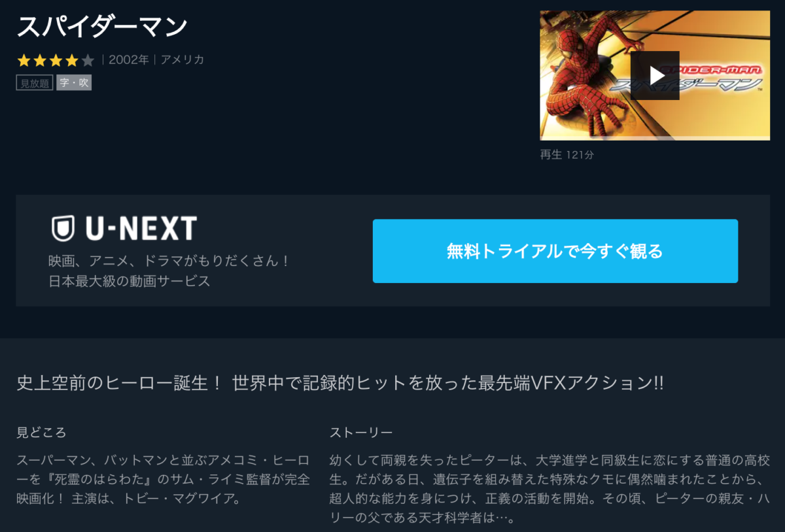
Task: Open the スパイダーマン movie title
Action: 102,27
